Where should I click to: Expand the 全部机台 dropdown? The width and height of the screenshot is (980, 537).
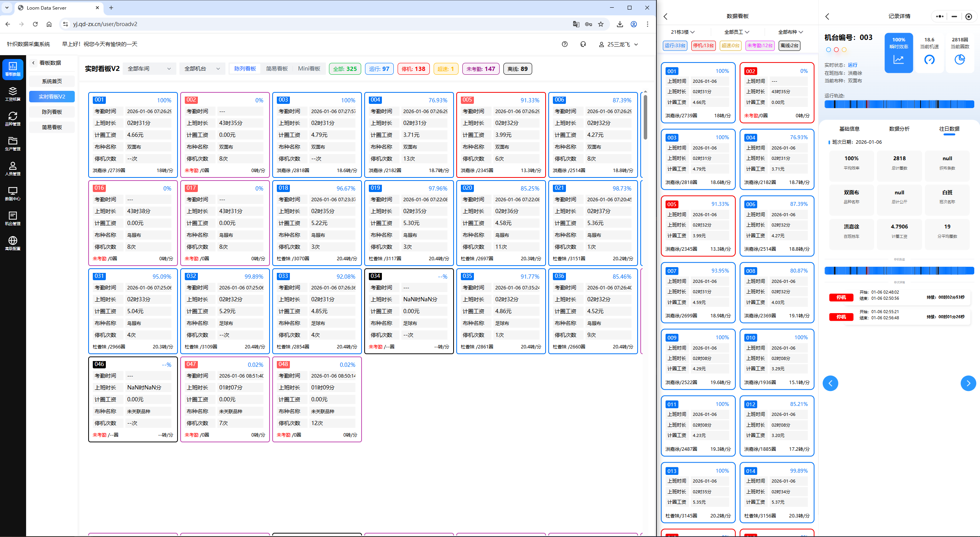(202, 69)
